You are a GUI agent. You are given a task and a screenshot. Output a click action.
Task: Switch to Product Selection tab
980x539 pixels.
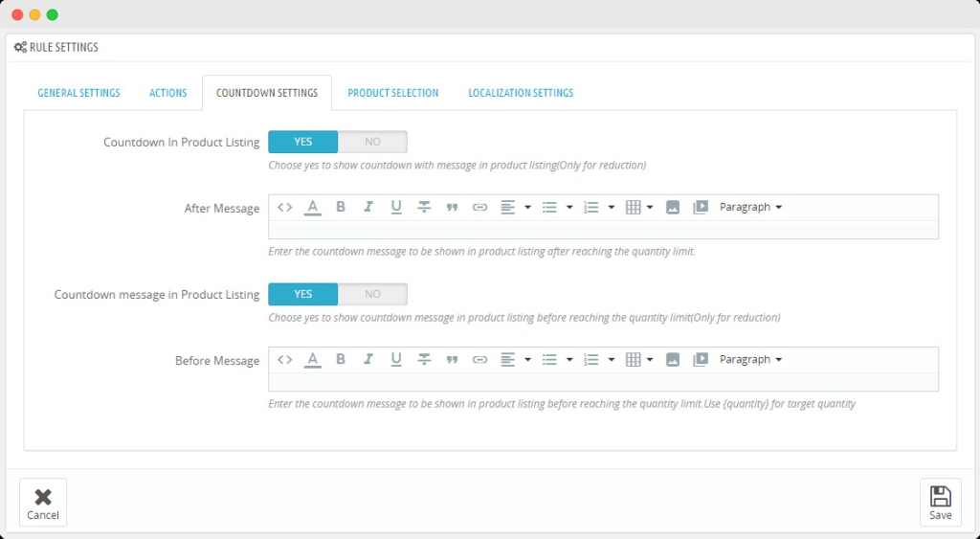[x=392, y=93]
